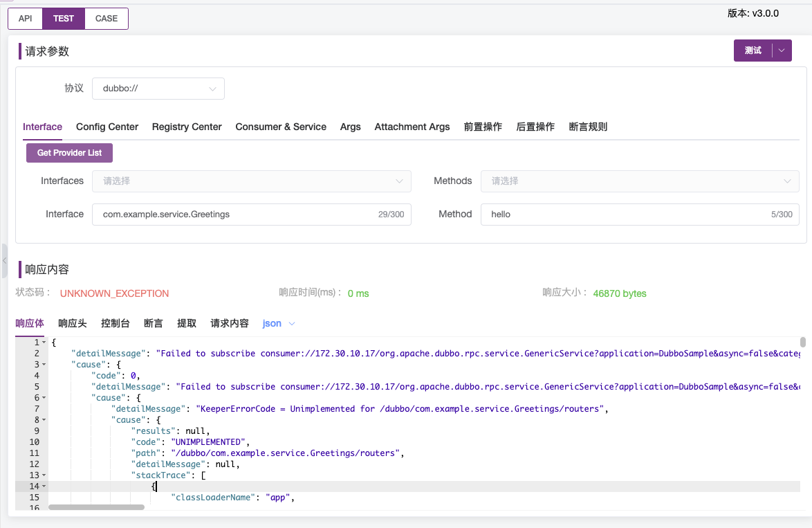This screenshot has width=812, height=528.
Task: Open the CASE tab
Action: pos(105,19)
